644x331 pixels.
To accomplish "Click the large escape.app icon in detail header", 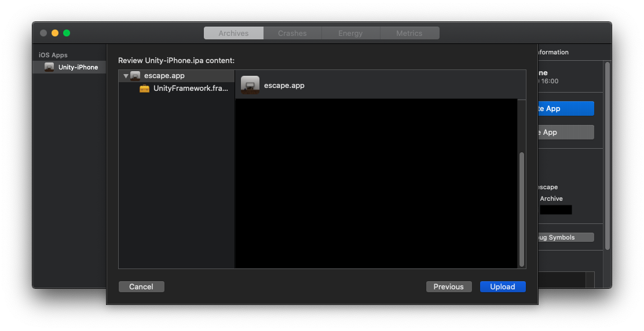I will pyautogui.click(x=250, y=85).
